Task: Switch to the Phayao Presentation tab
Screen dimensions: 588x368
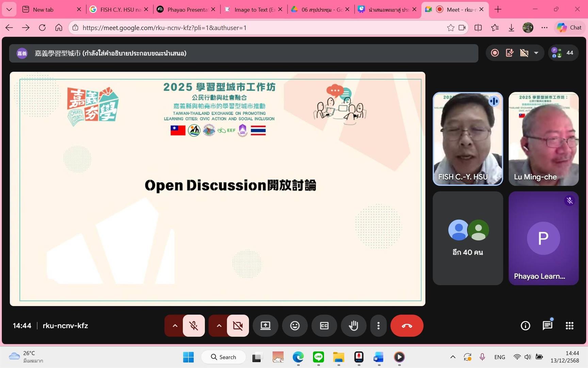Action: tap(186, 10)
